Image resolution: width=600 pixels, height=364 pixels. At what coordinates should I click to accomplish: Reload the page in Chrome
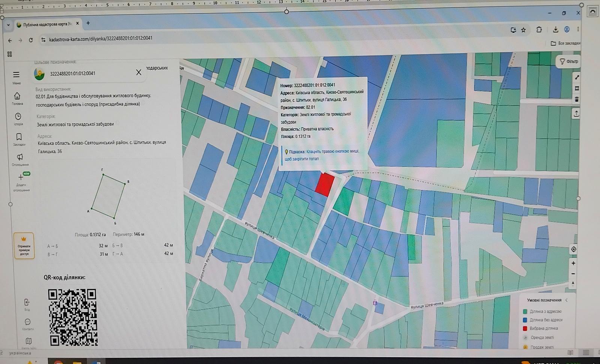31,40
